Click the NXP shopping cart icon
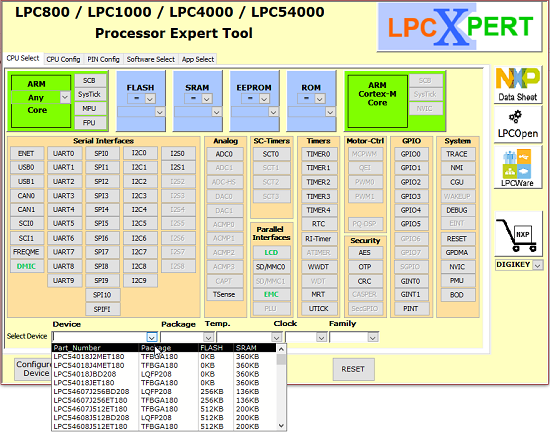This screenshot has width=550, height=432. point(518,234)
